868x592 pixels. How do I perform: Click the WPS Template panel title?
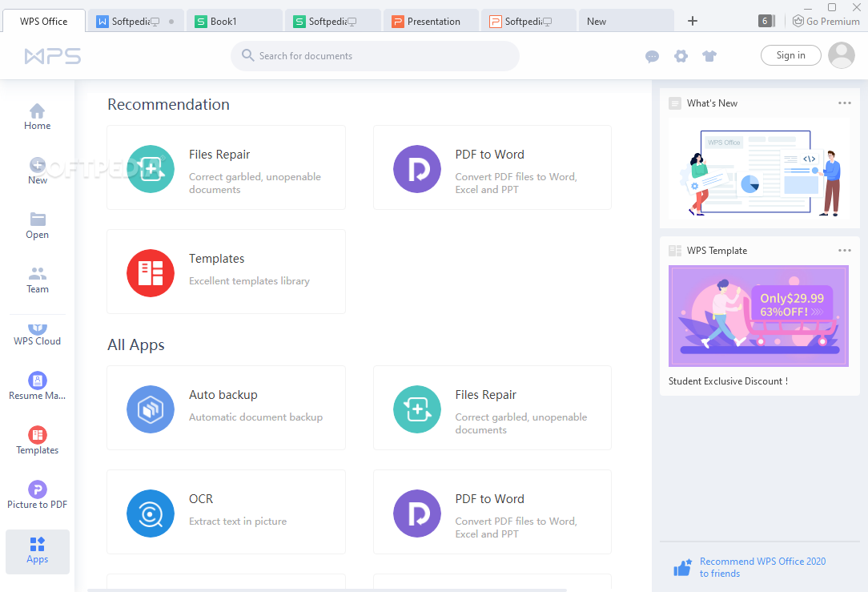[717, 250]
